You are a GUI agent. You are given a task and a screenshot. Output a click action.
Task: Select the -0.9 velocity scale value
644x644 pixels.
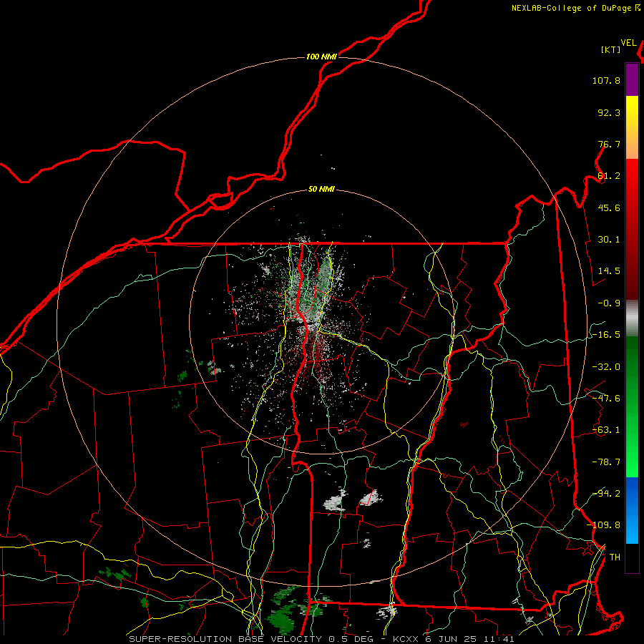pyautogui.click(x=609, y=303)
